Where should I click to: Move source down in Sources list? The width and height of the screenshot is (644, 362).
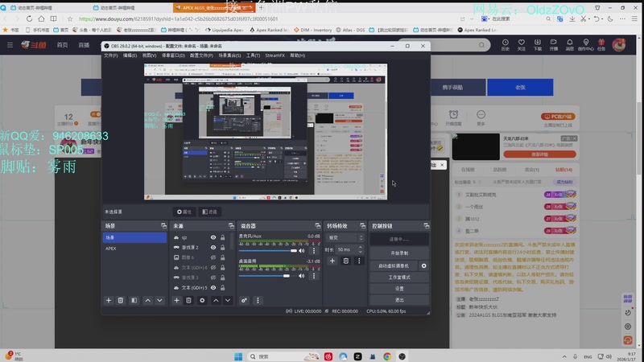click(228, 300)
